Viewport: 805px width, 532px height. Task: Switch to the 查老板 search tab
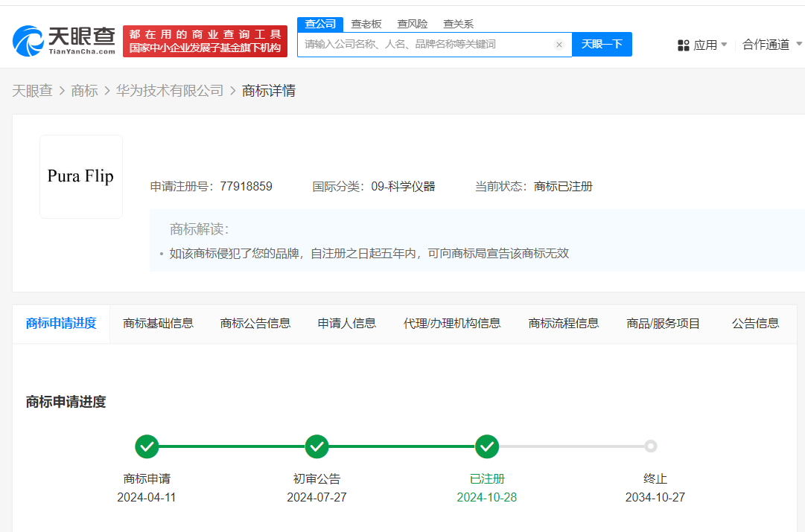366,24
